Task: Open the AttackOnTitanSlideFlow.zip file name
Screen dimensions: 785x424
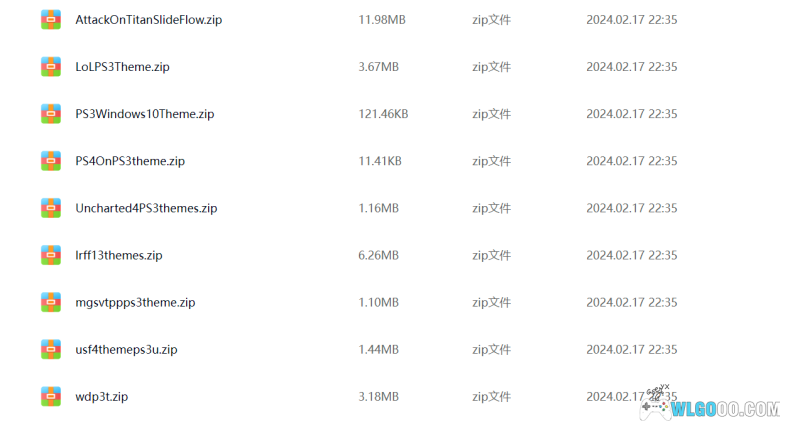Action: pos(149,20)
